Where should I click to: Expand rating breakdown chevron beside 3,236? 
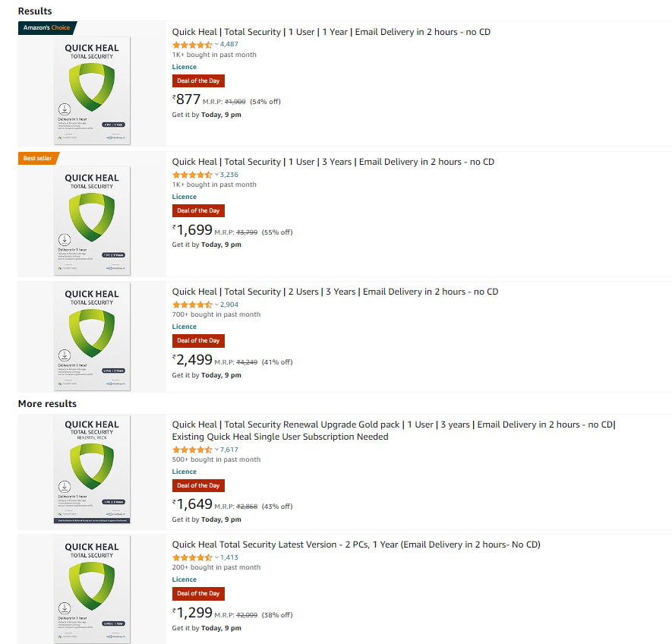tap(216, 175)
